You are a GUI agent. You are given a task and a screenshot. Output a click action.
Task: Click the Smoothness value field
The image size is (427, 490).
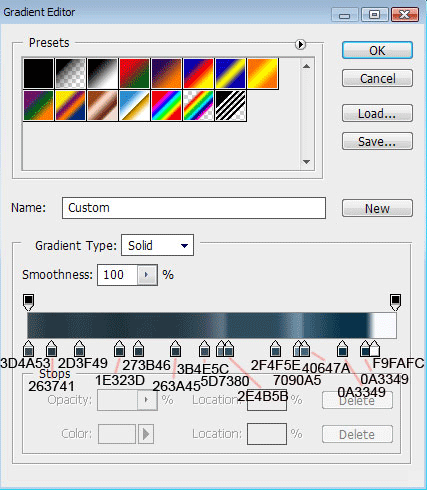tap(117, 275)
